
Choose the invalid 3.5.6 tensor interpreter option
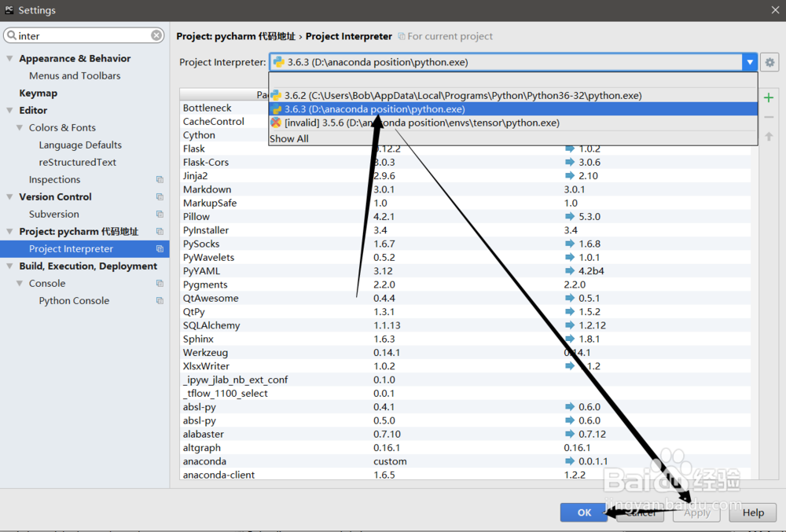512,123
